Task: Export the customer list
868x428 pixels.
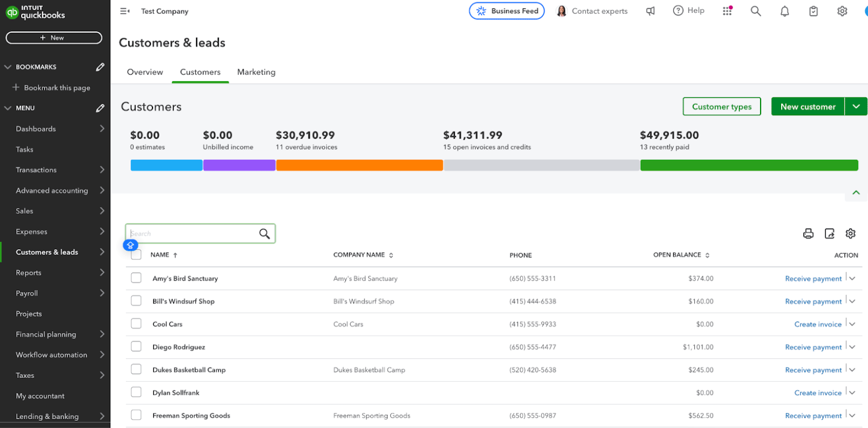Action: click(830, 234)
